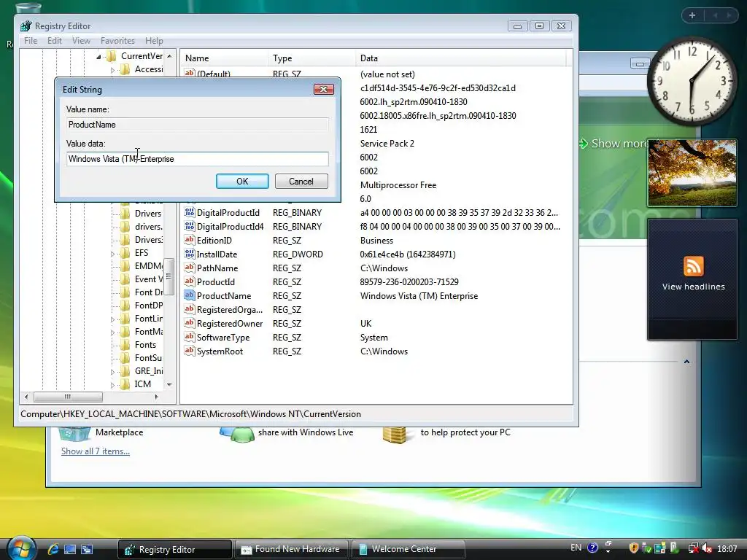Viewport: 747px width, 560px height.
Task: Select the FontDPI tree item
Action: tap(149, 306)
